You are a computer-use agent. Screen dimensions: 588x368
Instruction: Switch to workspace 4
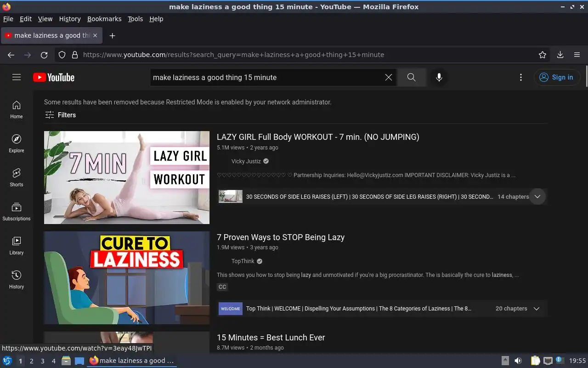coord(53,361)
